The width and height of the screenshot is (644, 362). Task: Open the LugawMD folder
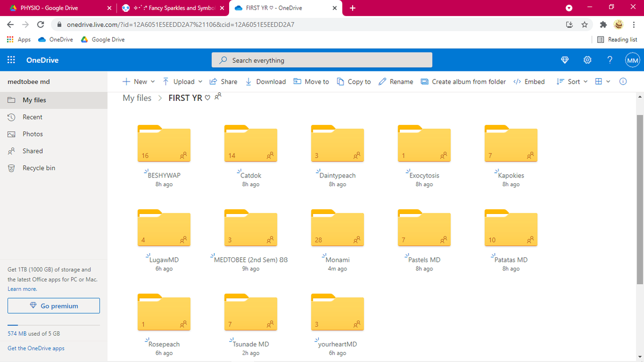click(164, 228)
